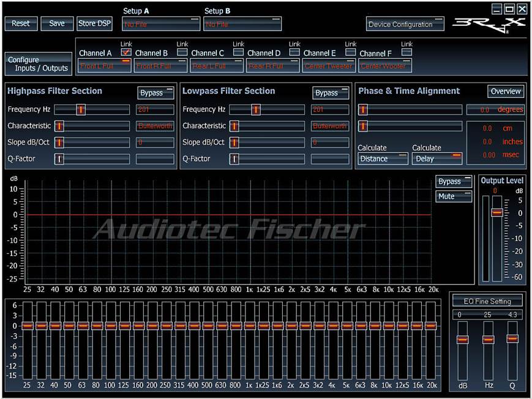Click the EQ Fine Setting header button
This screenshot has height=399, width=532.
[487, 301]
